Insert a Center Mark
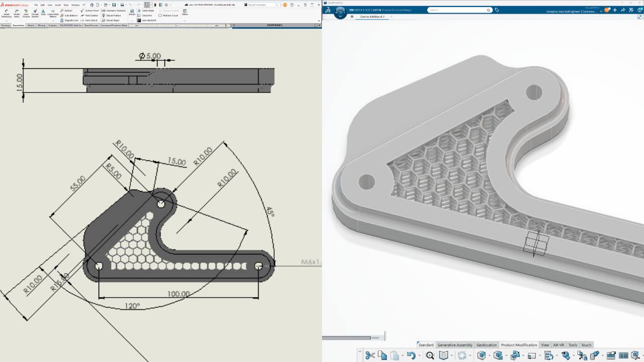 [146, 11]
